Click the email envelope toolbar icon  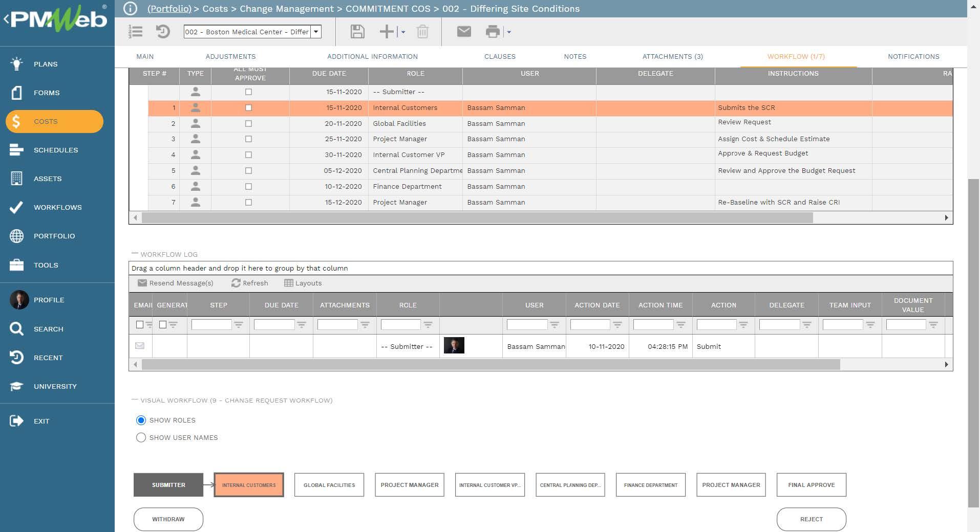click(x=464, y=32)
